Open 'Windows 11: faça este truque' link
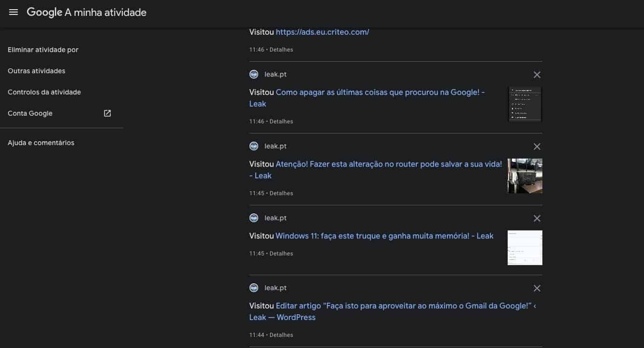The image size is (644, 348). [384, 236]
